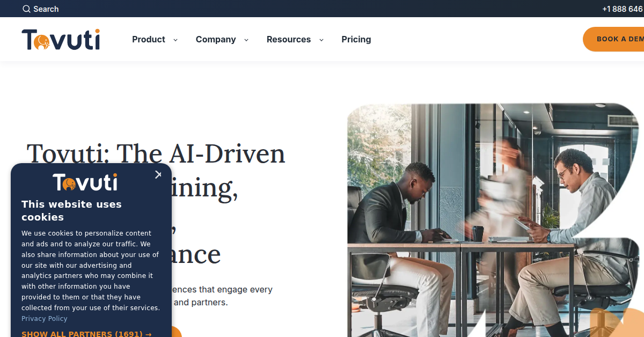644x337 pixels.
Task: Click the office meeting hero image
Action: point(493,220)
